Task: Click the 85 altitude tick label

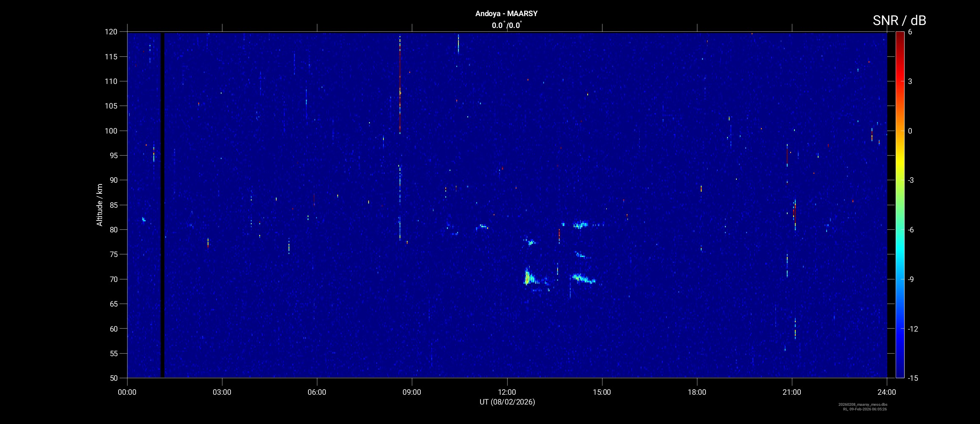Action: click(113, 205)
